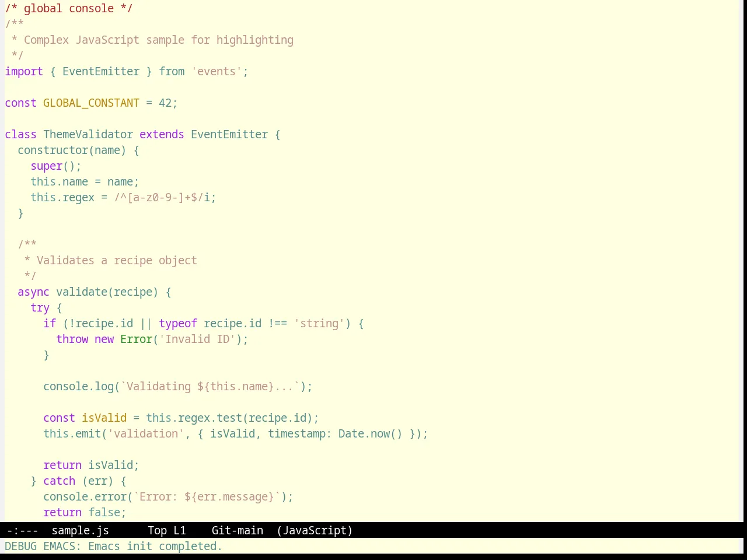Click isValid in the const declaration
The width and height of the screenshot is (747, 560).
coord(104,418)
